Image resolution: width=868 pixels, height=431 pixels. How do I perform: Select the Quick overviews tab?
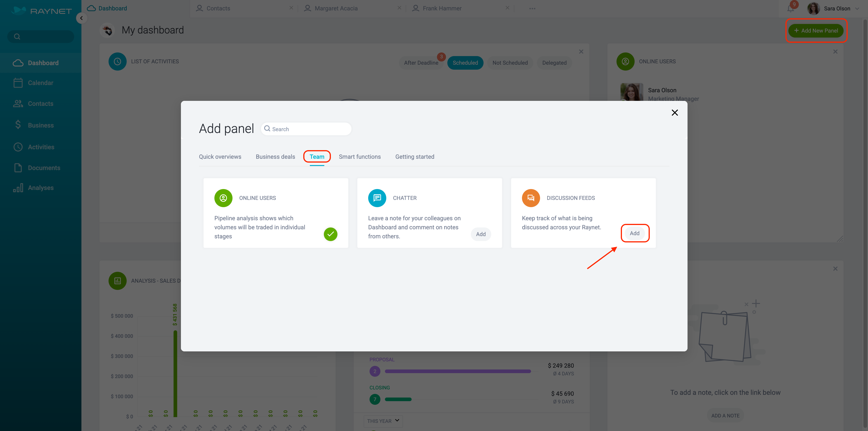220,157
